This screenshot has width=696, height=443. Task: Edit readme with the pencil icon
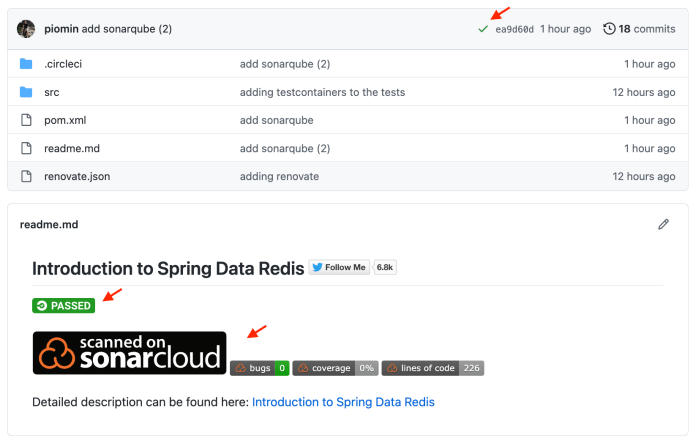[x=663, y=225]
